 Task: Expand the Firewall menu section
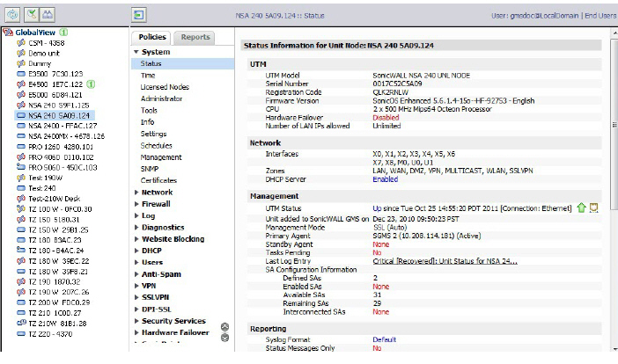(x=136, y=204)
